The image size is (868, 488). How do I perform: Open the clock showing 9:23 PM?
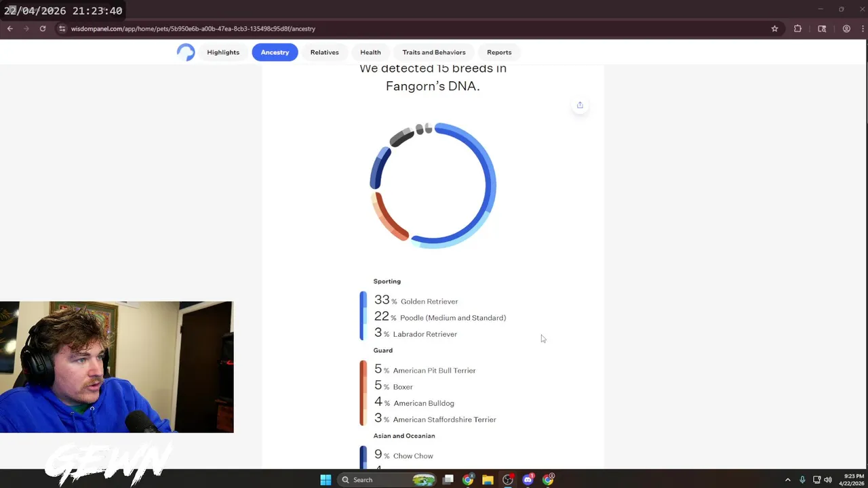pyautogui.click(x=851, y=480)
